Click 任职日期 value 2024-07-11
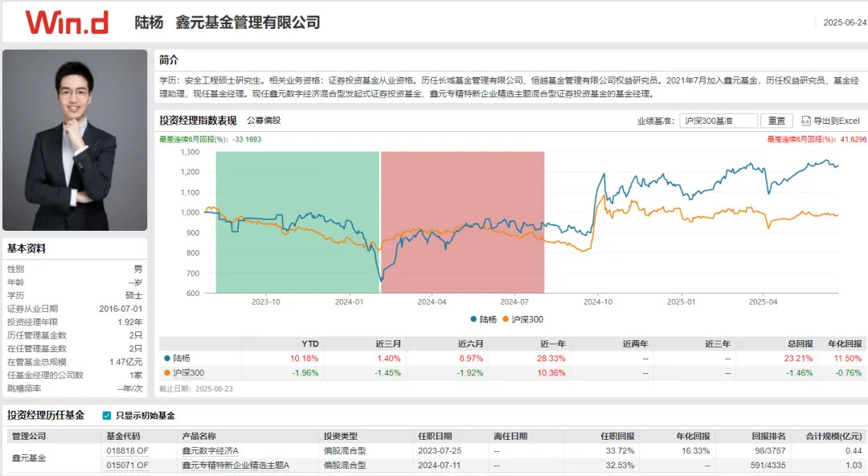Viewport: 868px width, 476px height. (x=439, y=465)
